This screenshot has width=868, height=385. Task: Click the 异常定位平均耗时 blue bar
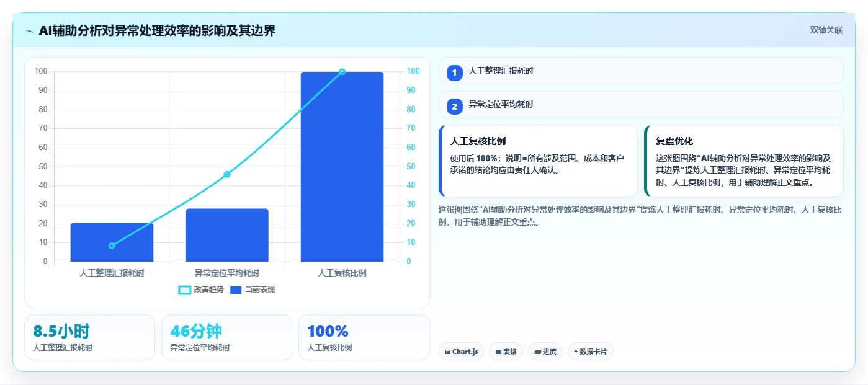(227, 235)
